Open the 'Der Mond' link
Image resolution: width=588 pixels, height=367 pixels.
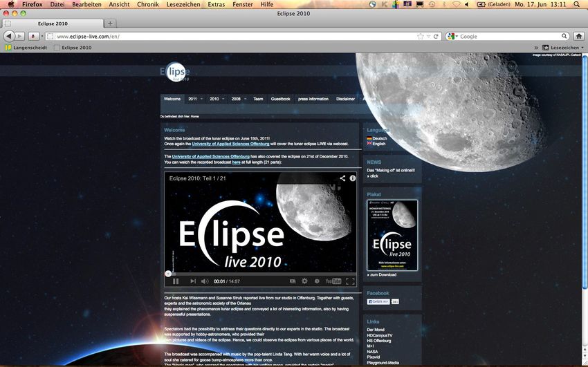click(376, 330)
